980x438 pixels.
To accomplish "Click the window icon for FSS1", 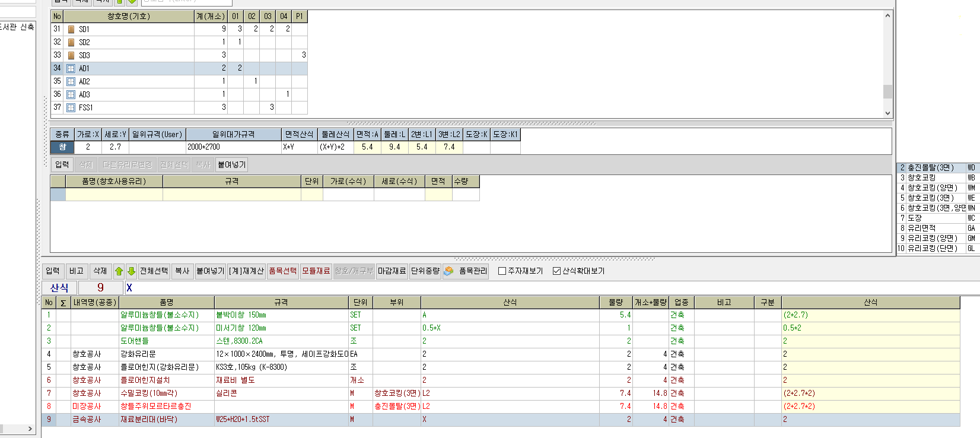I will pyautogui.click(x=71, y=107).
